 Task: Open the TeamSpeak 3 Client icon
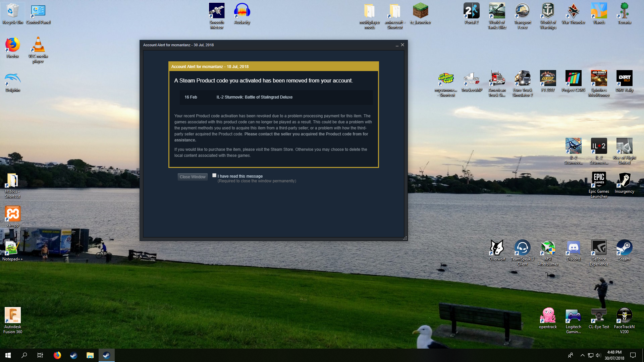(x=522, y=253)
